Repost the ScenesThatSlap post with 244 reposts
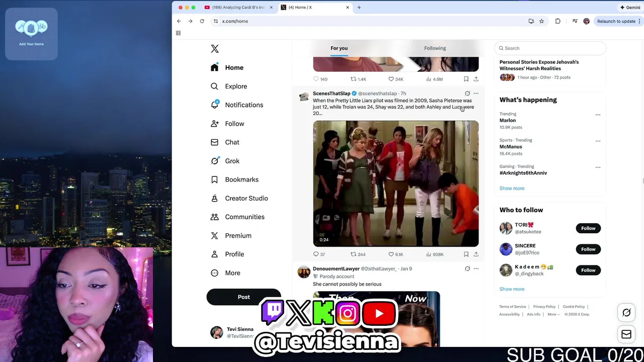 coord(358,254)
